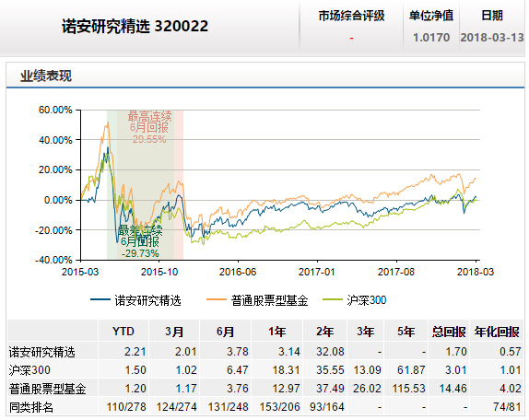Select the 业绩表现 section heading

pos(46,76)
